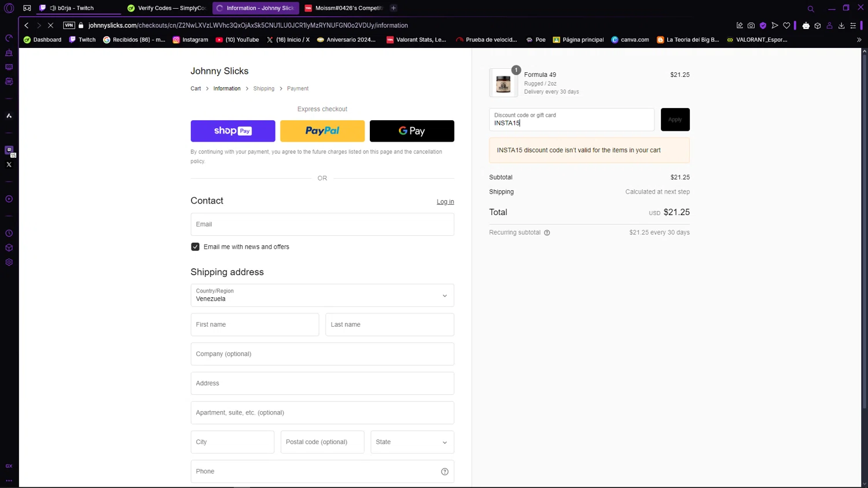Stop page loading with the X button
This screenshot has height=488, width=868.
point(50,25)
